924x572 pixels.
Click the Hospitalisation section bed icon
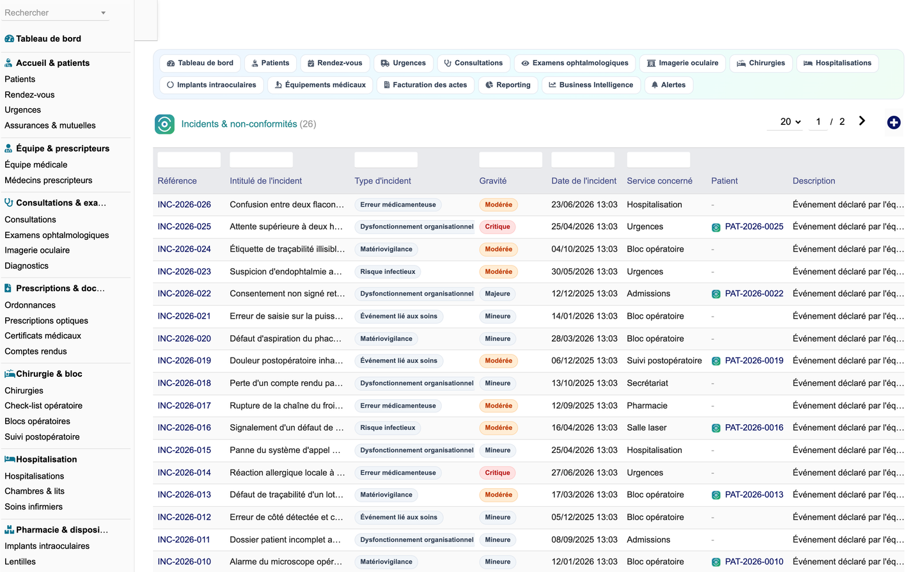point(10,459)
